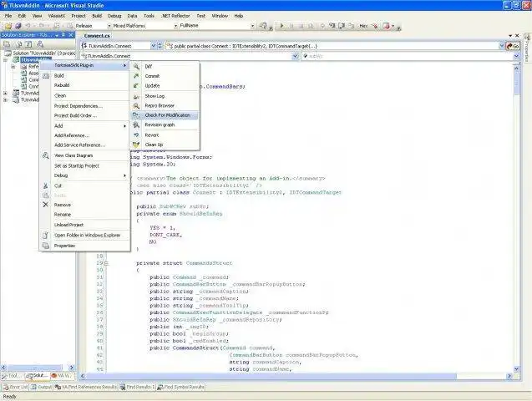Expand the third TUsvnAd project node
The image size is (532, 401).
click(5, 99)
